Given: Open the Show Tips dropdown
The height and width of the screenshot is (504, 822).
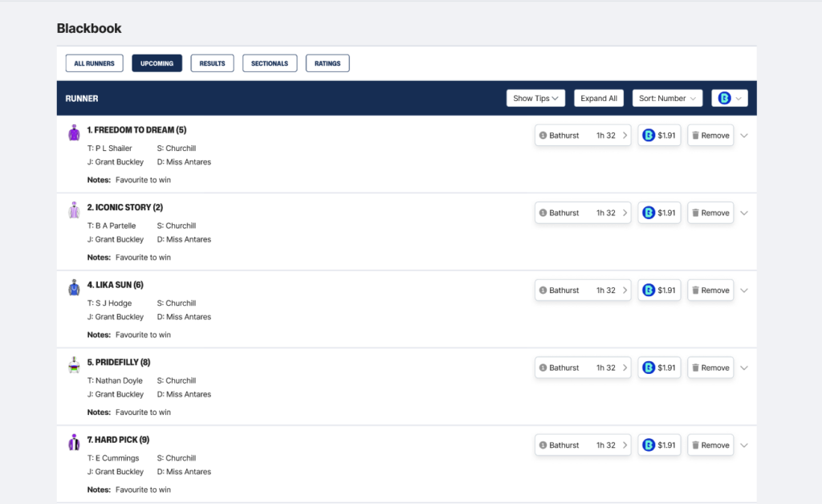Looking at the screenshot, I should tap(535, 98).
